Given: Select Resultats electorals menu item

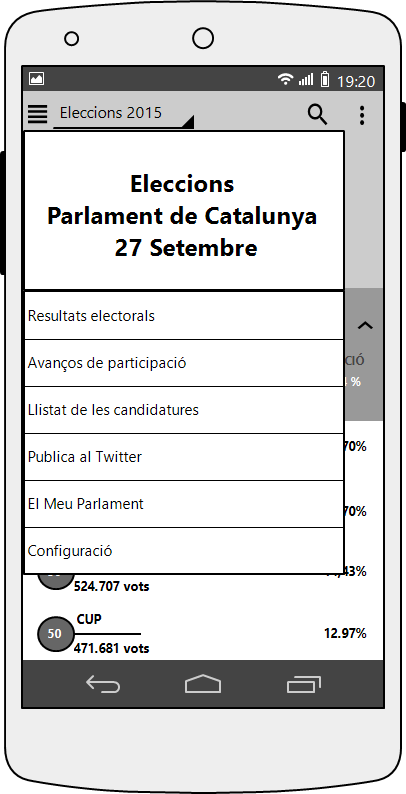Looking at the screenshot, I should pos(184,316).
